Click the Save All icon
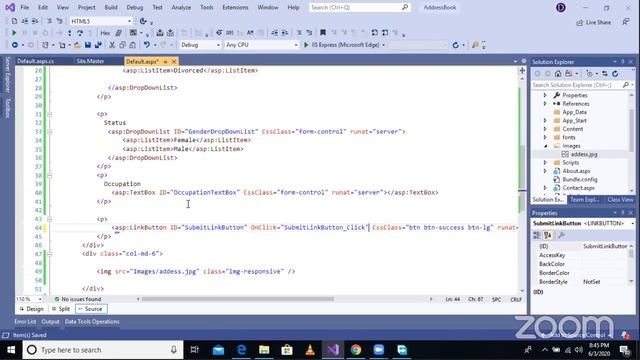Screen dimensions: 640x360 [x=98, y=45]
